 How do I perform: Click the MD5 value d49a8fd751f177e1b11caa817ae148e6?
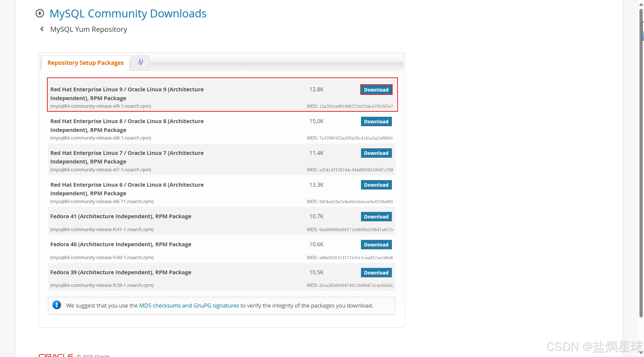(x=356, y=258)
